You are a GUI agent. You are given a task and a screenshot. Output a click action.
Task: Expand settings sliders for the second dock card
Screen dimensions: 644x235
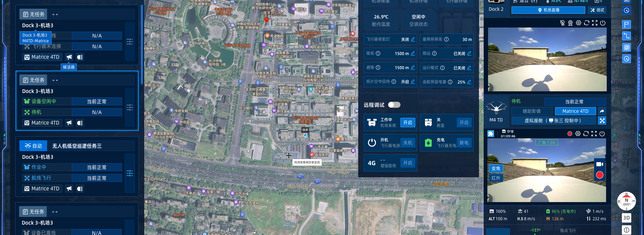[130, 107]
